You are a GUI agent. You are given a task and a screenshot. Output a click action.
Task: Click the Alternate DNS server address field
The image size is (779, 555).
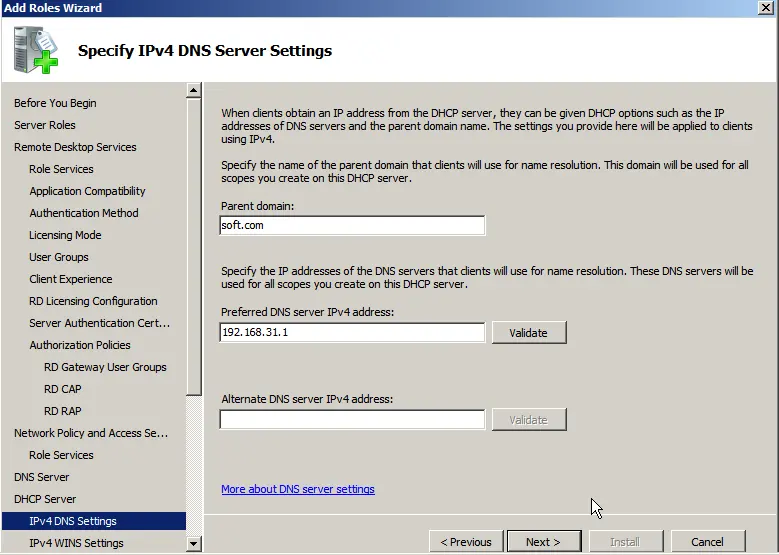point(352,420)
